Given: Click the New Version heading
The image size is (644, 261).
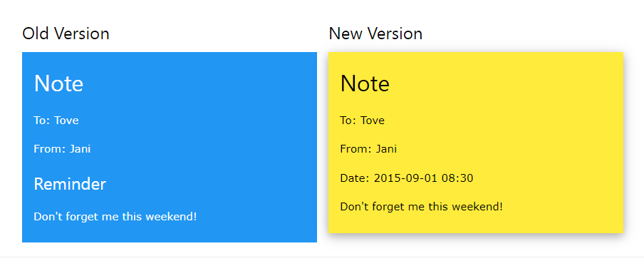Looking at the screenshot, I should point(375,34).
